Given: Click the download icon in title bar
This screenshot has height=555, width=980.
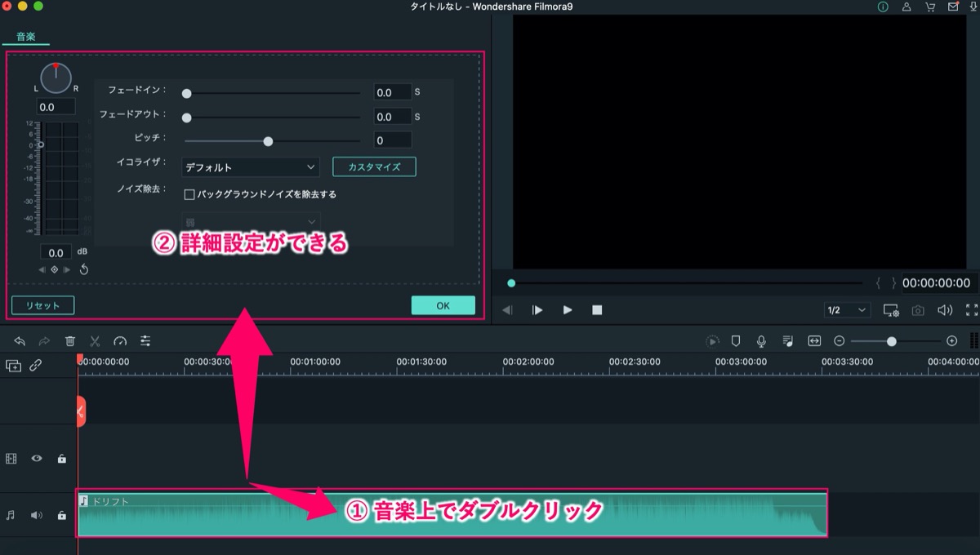Looking at the screenshot, I should pyautogui.click(x=973, y=7).
